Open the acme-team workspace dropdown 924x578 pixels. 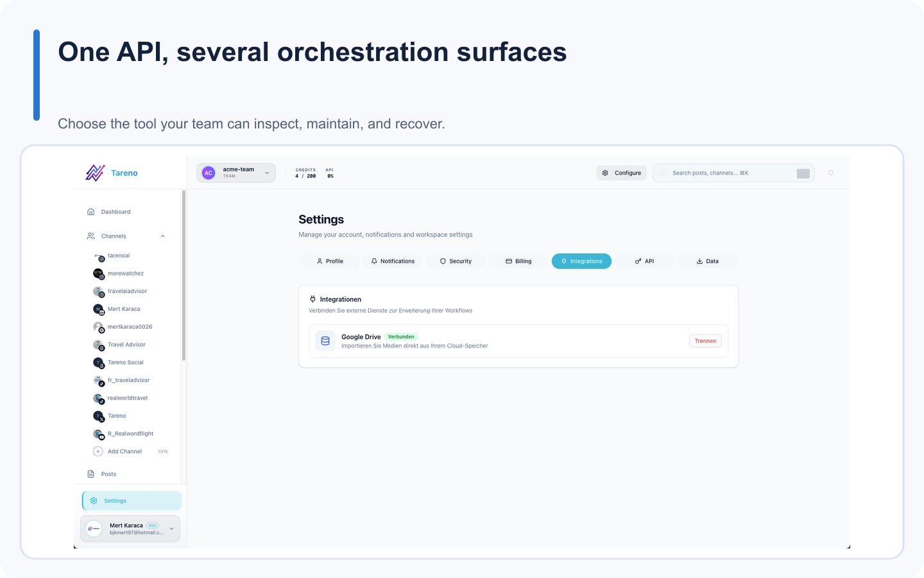coord(236,173)
